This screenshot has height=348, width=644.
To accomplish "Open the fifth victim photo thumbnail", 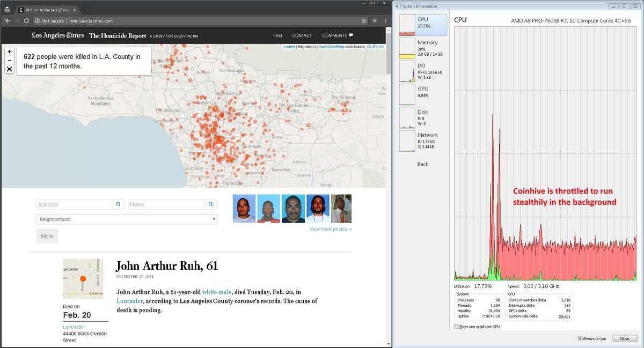I will pos(341,209).
